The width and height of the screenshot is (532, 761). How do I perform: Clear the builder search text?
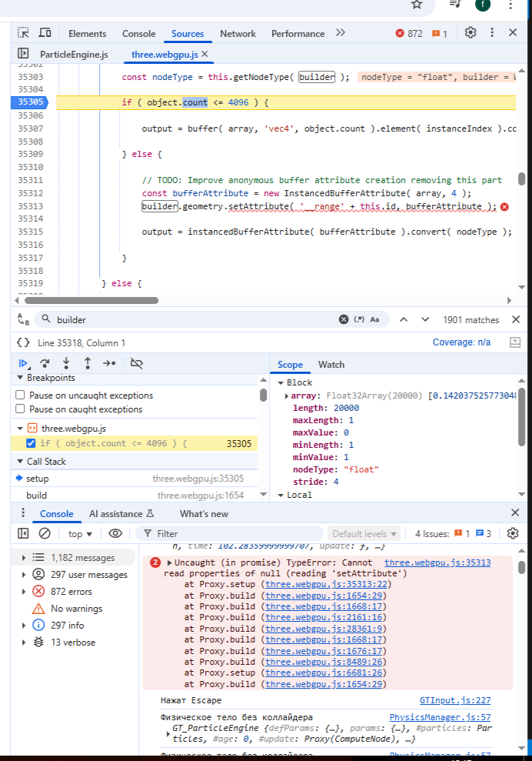pyautogui.click(x=344, y=319)
